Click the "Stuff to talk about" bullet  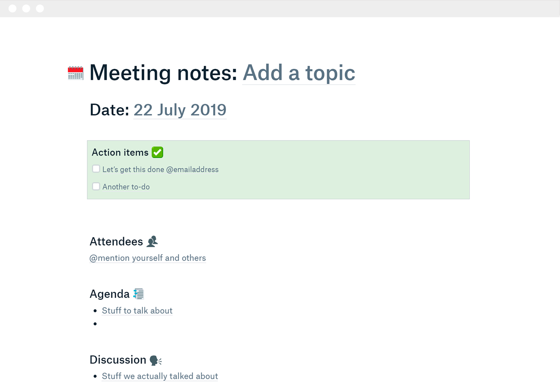click(x=137, y=311)
